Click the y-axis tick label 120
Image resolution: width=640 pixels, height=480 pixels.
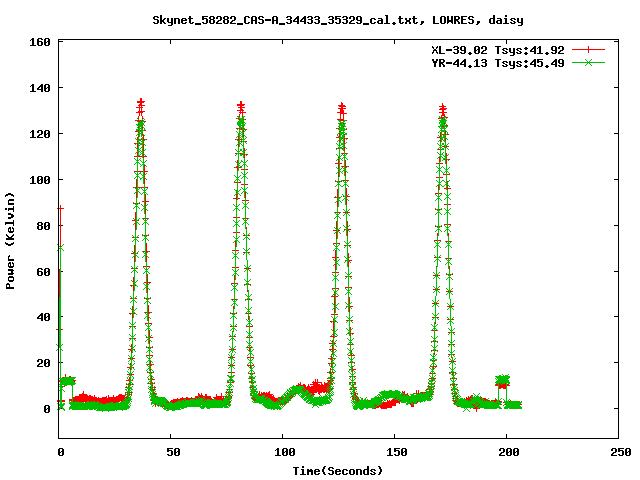click(x=40, y=134)
